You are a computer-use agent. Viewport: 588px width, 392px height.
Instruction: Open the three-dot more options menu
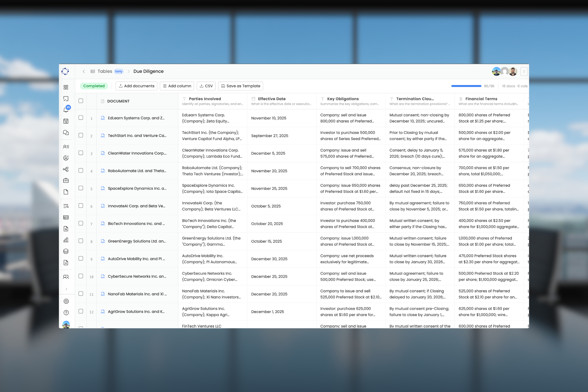pyautogui.click(x=524, y=71)
